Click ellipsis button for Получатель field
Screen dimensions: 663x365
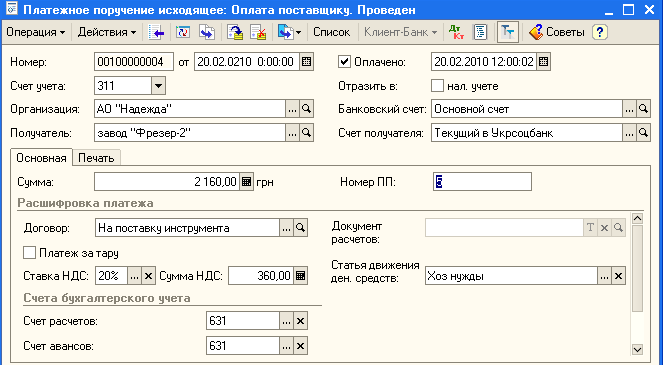(x=292, y=133)
